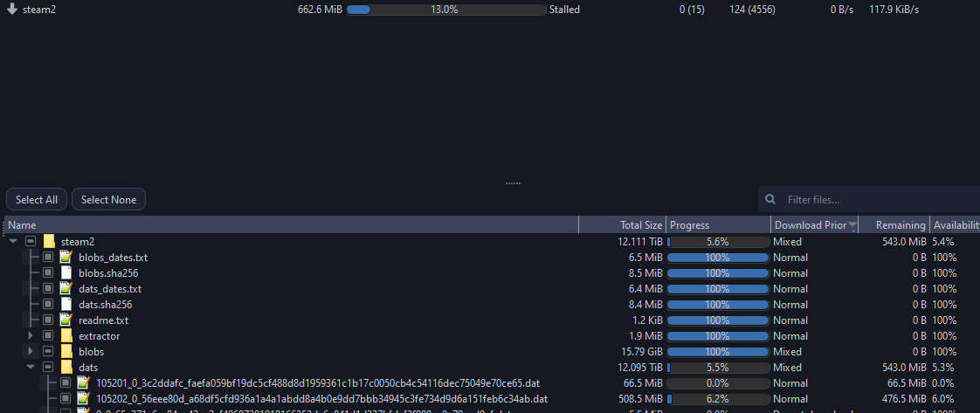Click the dats_dates.txt file icon

[x=66, y=289]
